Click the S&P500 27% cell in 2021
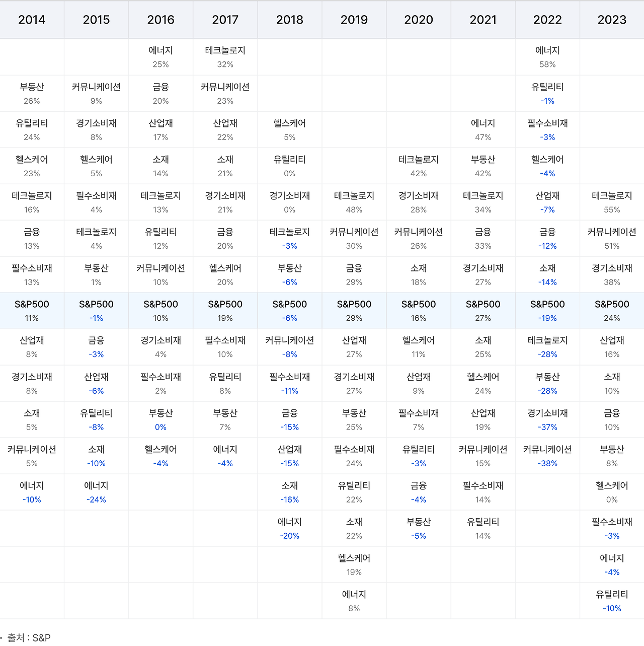The image size is (644, 646). (x=482, y=311)
